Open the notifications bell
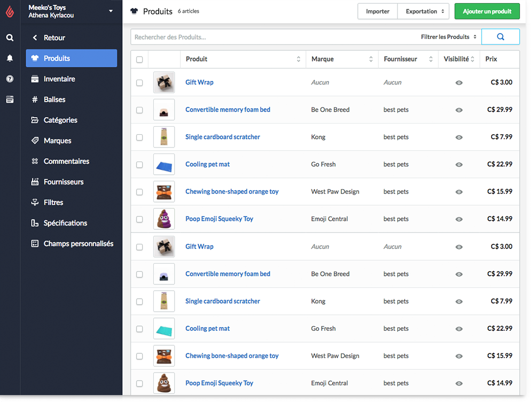Screen dimensions: 532x402 coord(10,58)
